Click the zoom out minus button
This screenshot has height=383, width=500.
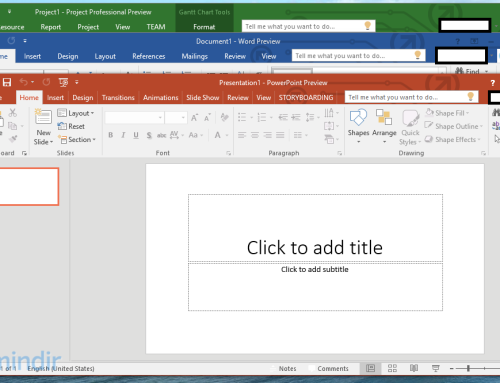click(x=451, y=368)
